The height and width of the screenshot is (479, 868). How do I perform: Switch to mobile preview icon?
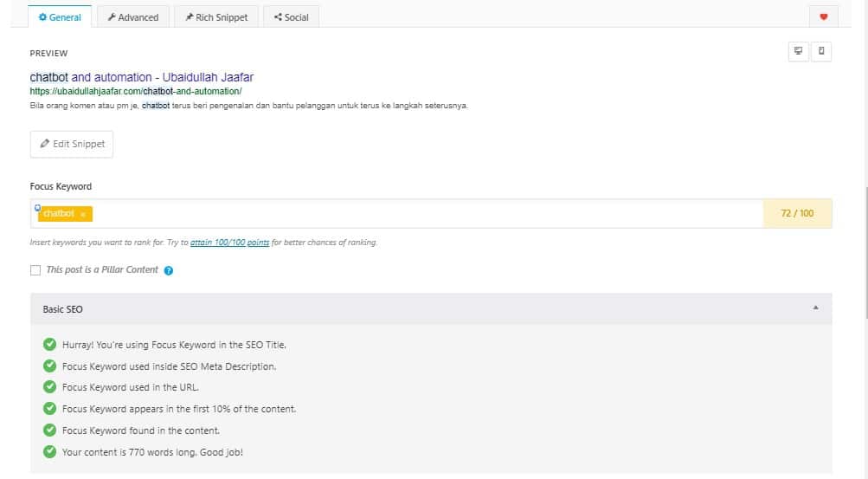821,51
